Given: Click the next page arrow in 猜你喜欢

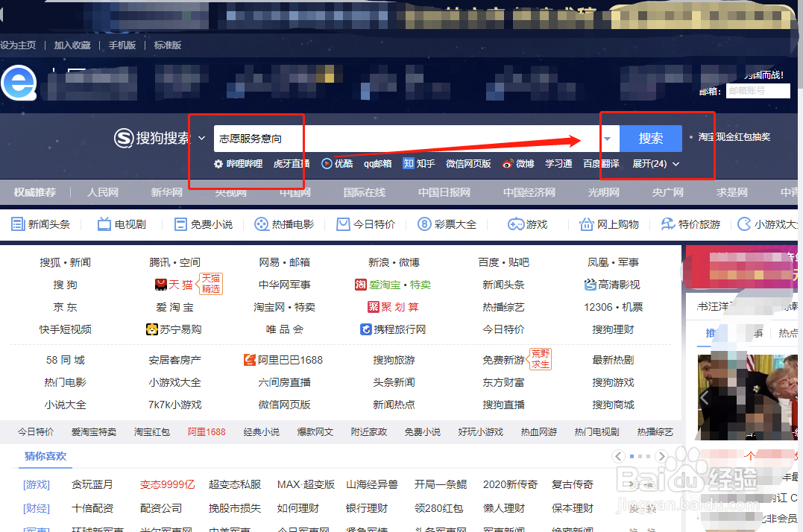Looking at the screenshot, I should coord(661,456).
